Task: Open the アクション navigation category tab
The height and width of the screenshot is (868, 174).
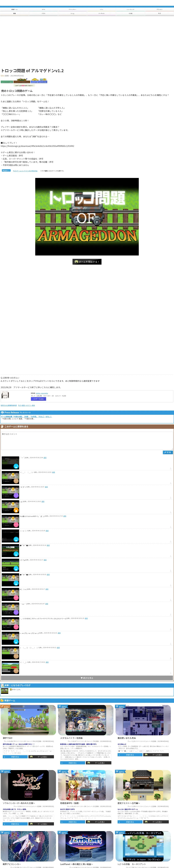Action: (159, 9)
